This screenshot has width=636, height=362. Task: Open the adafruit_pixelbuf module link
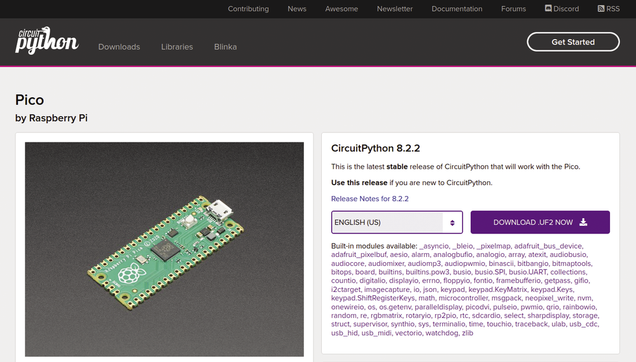coord(359,254)
